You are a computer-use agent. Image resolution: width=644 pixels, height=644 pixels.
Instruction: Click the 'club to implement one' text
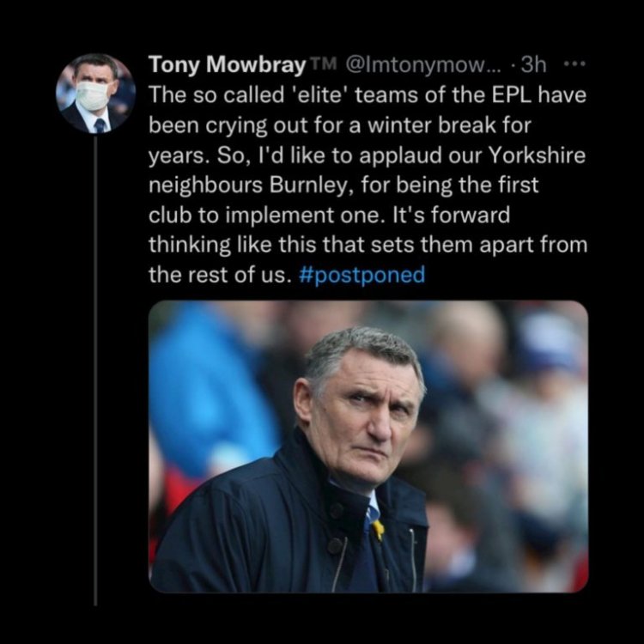(264, 216)
